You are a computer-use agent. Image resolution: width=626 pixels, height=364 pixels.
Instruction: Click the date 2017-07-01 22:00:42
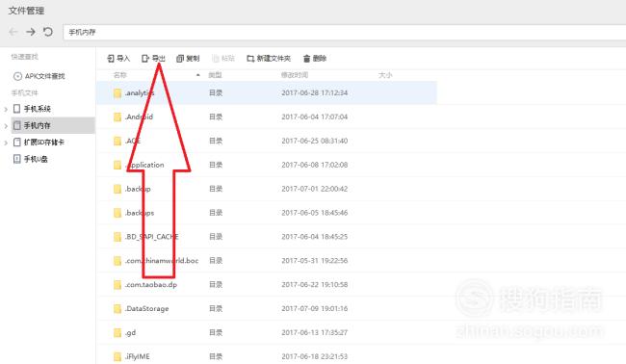pos(315,189)
